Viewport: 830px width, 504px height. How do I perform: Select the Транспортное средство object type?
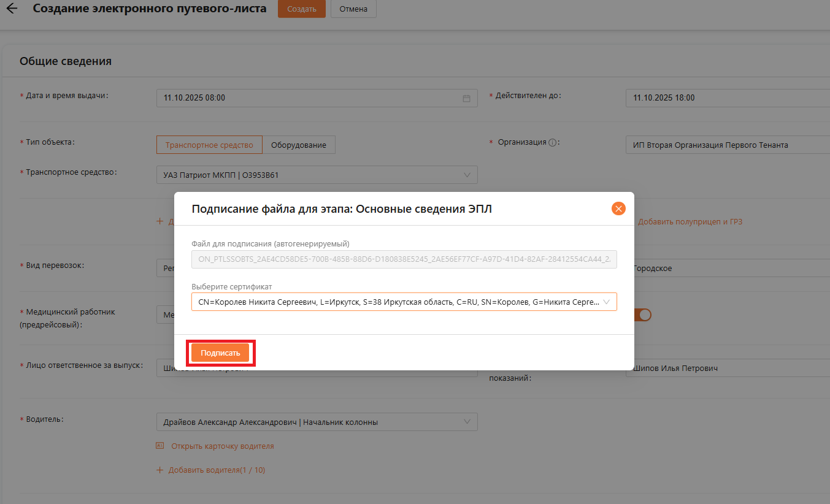(x=209, y=145)
